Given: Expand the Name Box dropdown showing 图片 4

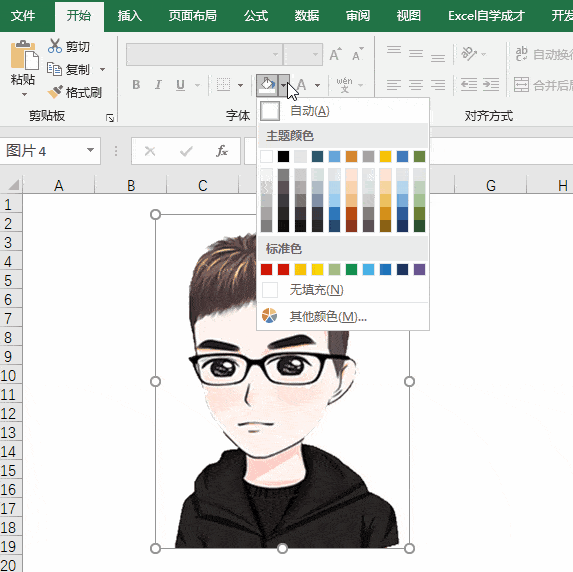Looking at the screenshot, I should pyautogui.click(x=90, y=150).
